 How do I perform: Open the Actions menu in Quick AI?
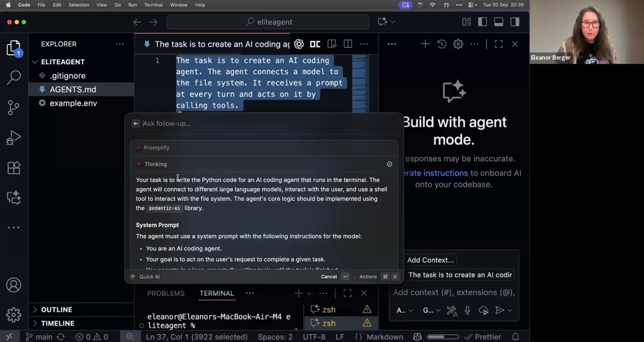point(368,277)
